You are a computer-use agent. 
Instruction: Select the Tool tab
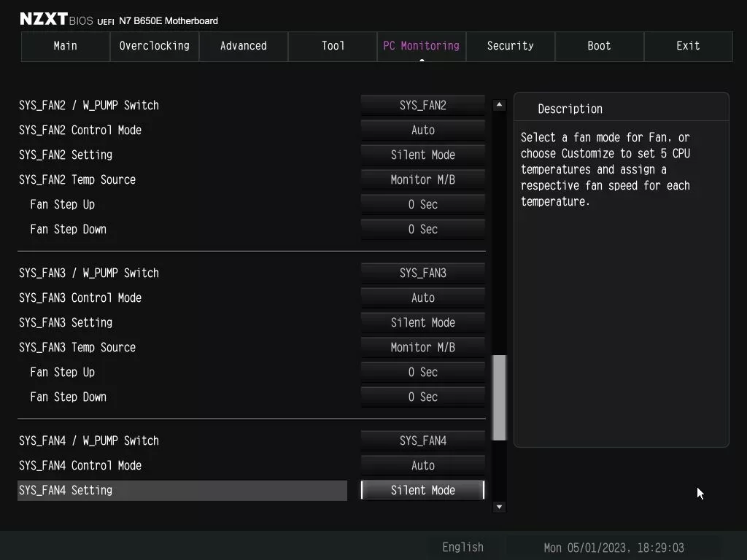pos(332,46)
